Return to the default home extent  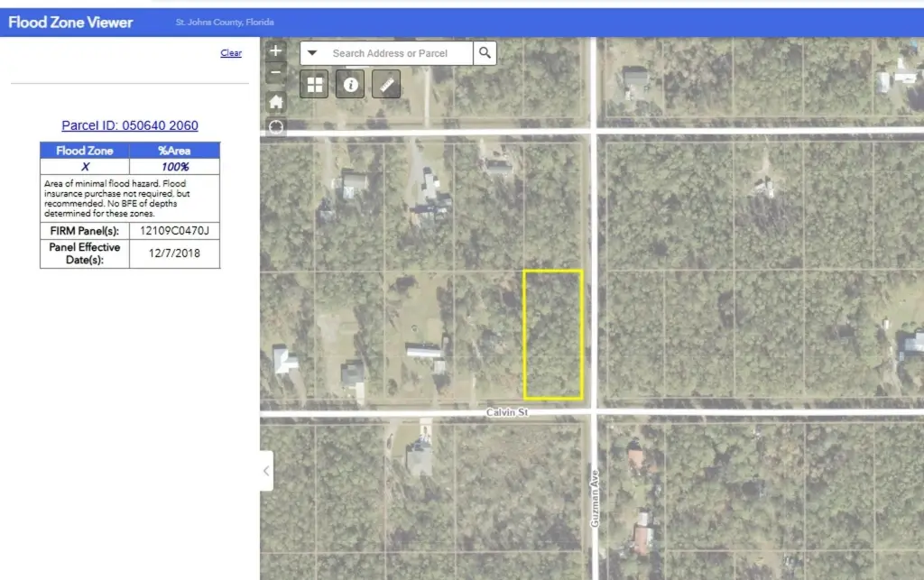(x=276, y=101)
